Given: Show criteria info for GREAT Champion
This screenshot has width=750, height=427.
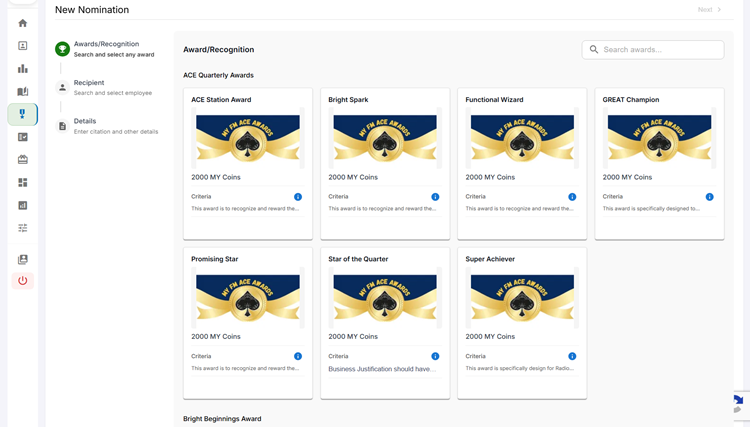Looking at the screenshot, I should click(x=709, y=197).
